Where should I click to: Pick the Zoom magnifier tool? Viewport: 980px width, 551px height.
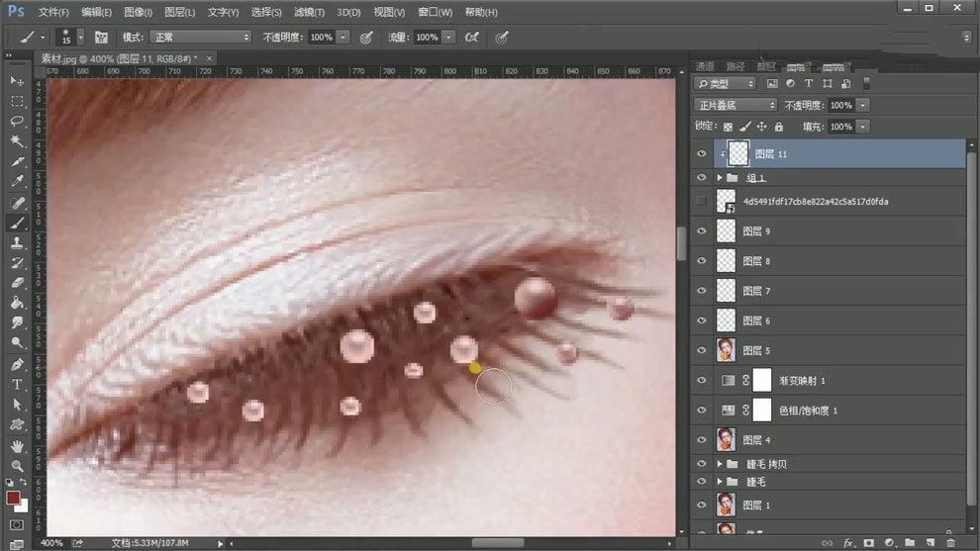click(x=17, y=465)
